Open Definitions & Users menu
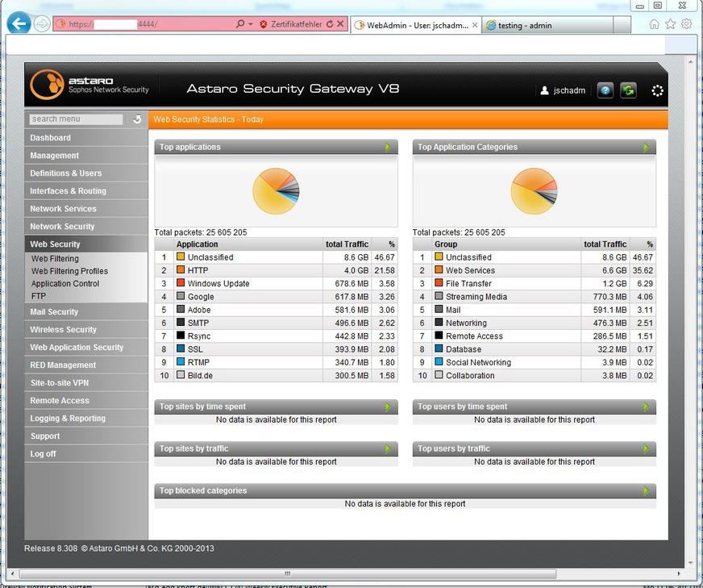This screenshot has width=703, height=588. click(85, 173)
